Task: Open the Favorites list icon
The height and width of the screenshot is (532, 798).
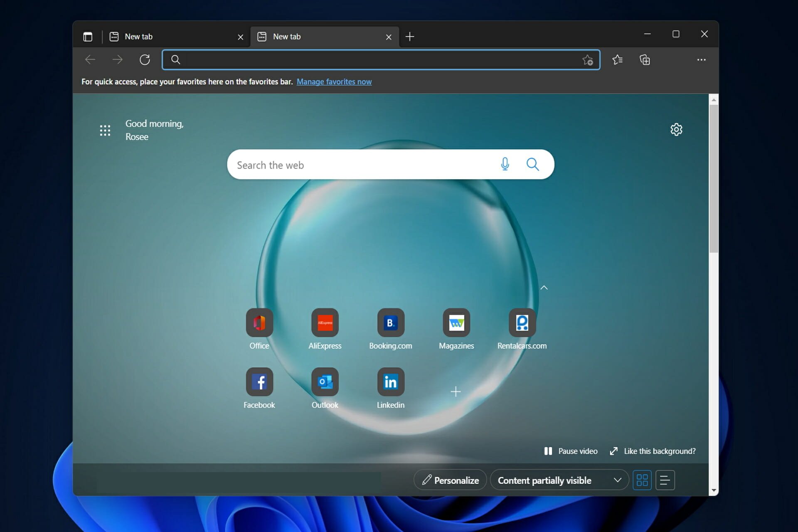Action: click(617, 60)
